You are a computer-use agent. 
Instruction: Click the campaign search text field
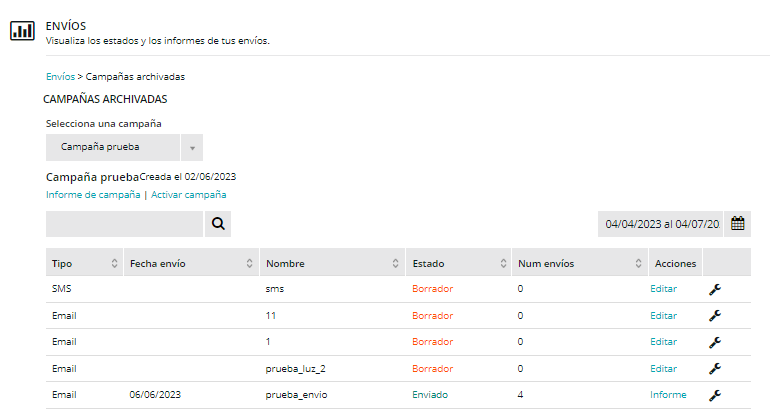pos(124,224)
